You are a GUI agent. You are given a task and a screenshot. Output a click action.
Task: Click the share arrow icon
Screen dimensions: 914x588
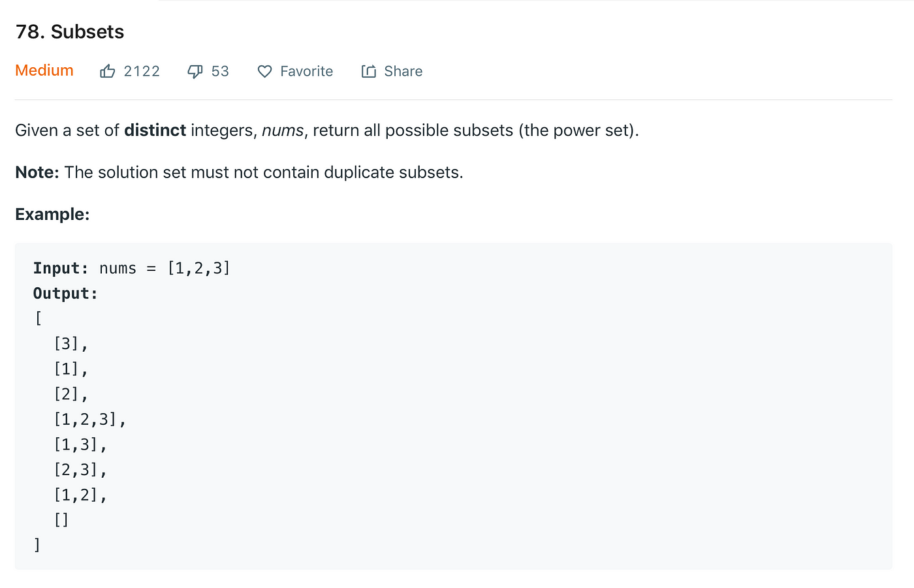pyautogui.click(x=369, y=71)
